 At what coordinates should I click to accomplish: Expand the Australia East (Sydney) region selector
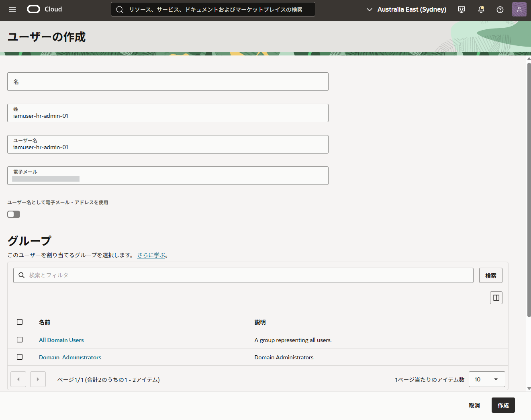pos(406,9)
